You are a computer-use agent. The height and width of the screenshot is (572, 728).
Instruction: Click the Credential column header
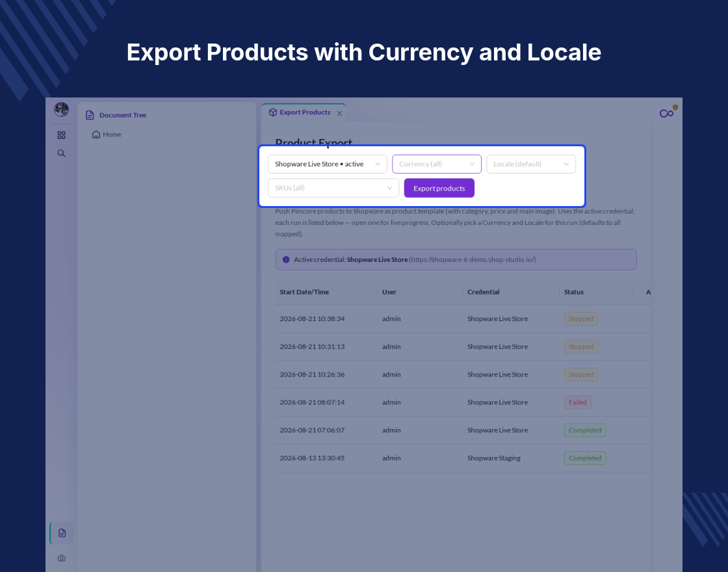tap(484, 292)
